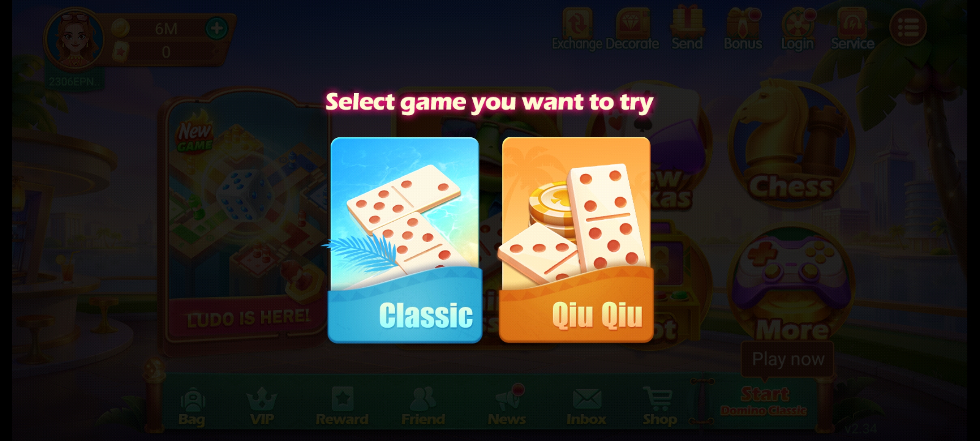
Task: Open the VIP crown tab
Action: tap(262, 406)
